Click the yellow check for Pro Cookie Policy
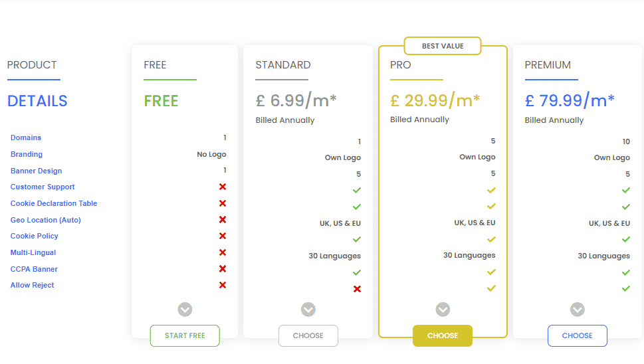This screenshot has width=644, height=364. coord(491,239)
